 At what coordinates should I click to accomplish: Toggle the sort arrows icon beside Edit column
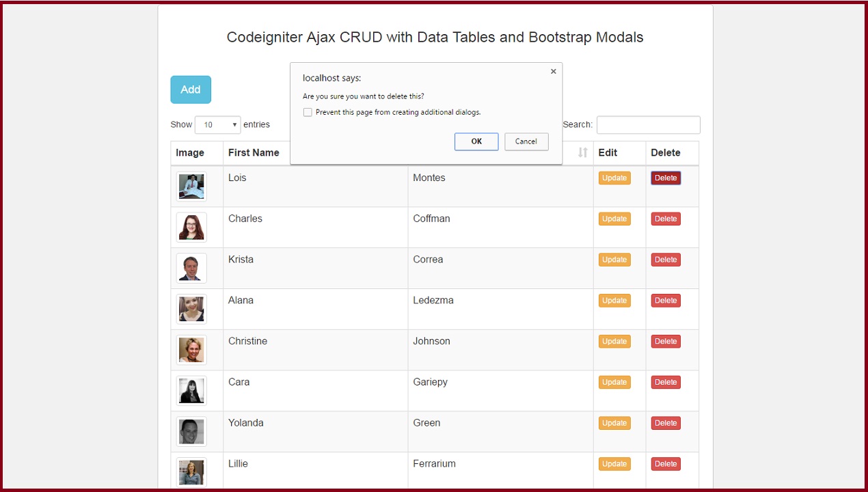[x=582, y=152]
